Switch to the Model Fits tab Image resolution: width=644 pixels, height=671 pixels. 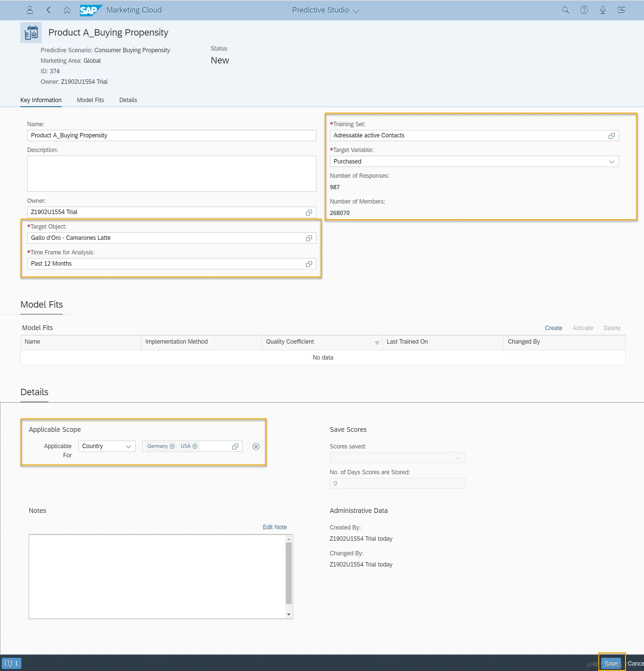point(90,100)
